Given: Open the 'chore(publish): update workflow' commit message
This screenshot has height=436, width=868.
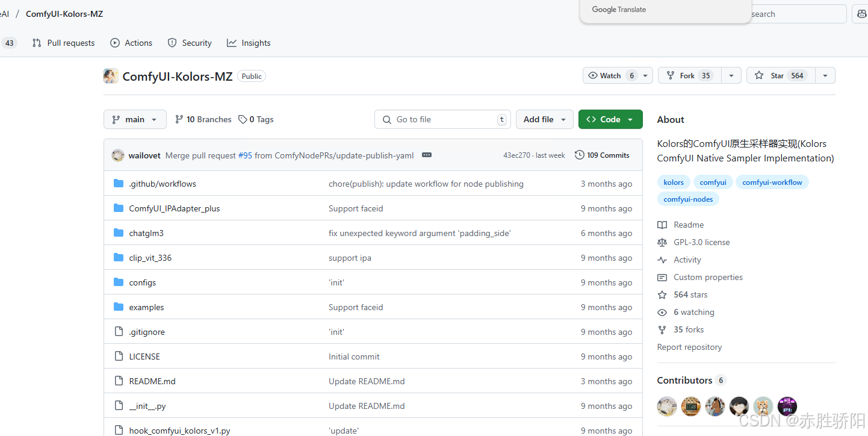Looking at the screenshot, I should click(x=426, y=184).
